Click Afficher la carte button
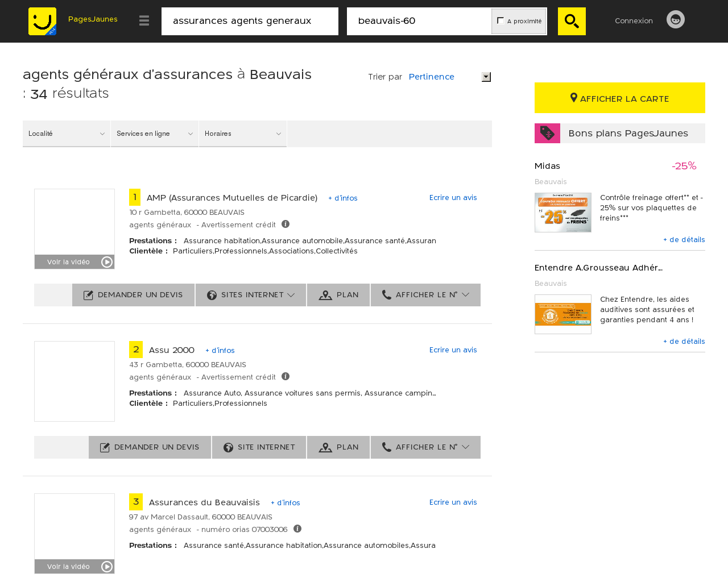This screenshot has height=582, width=728. tap(620, 98)
